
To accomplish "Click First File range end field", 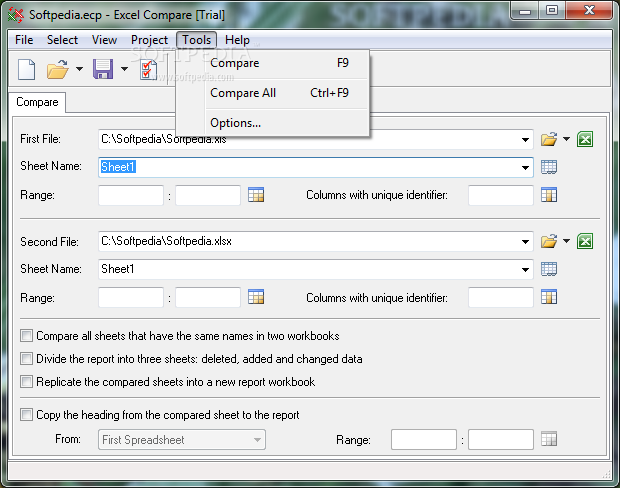I will [208, 195].
